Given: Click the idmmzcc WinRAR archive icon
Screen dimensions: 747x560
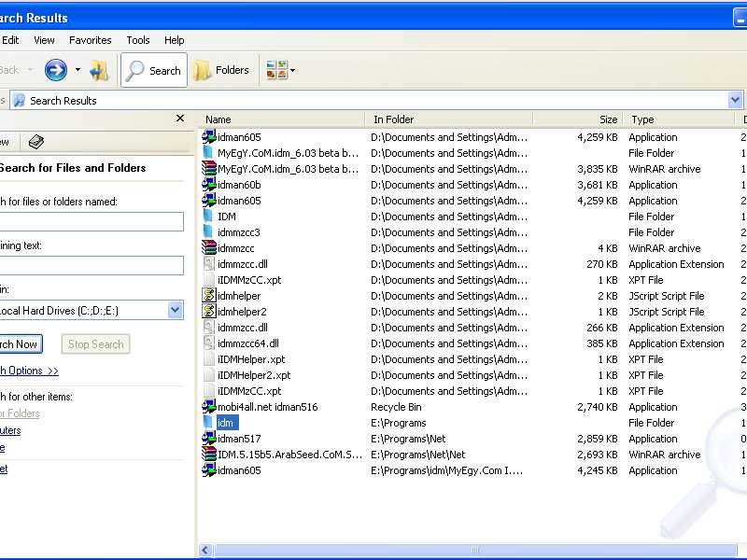Looking at the screenshot, I should 208,248.
